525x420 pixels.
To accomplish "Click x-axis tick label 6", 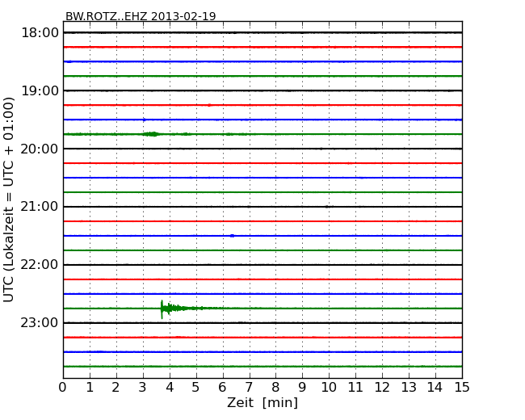I will pyautogui.click(x=223, y=387).
